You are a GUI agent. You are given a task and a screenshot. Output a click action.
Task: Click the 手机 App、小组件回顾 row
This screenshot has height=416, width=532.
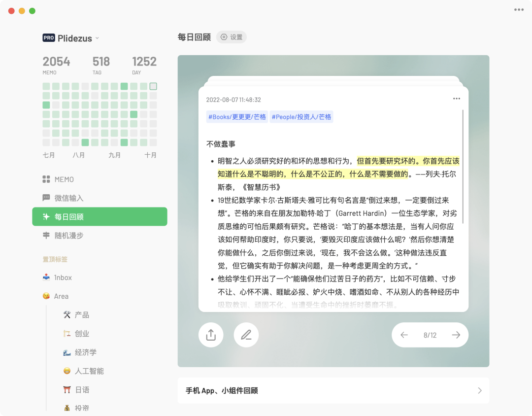point(333,390)
